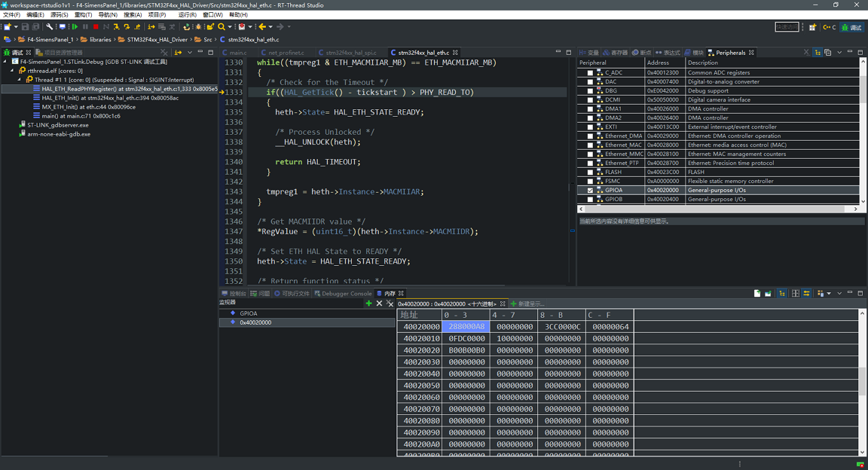Check the EXTI peripheral checkbox
The width and height of the screenshot is (868, 470).
(590, 127)
